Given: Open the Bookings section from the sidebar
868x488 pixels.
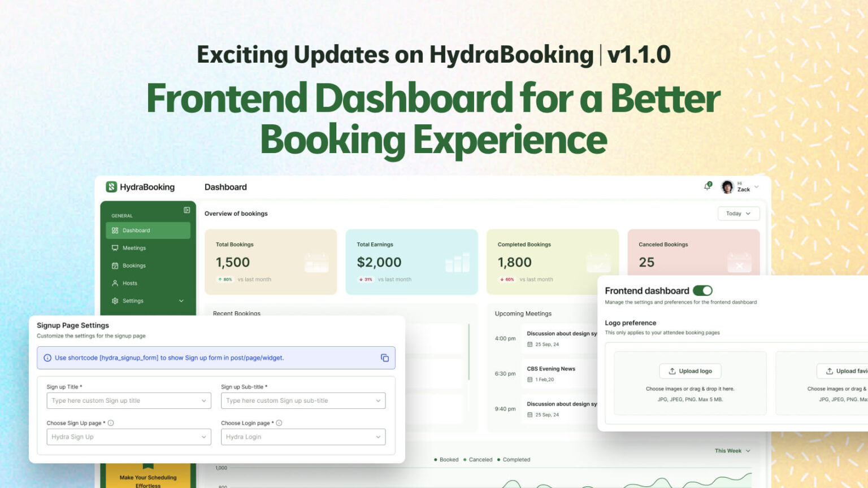Looking at the screenshot, I should (x=134, y=265).
